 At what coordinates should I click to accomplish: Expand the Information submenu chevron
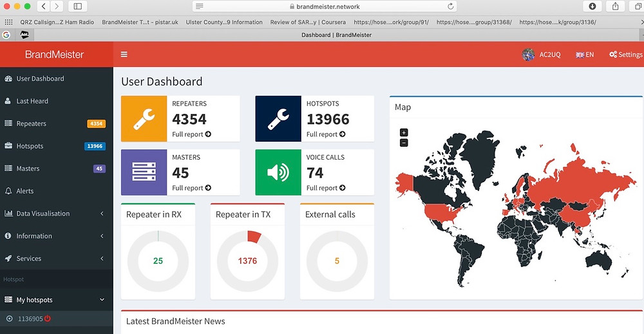(102, 236)
